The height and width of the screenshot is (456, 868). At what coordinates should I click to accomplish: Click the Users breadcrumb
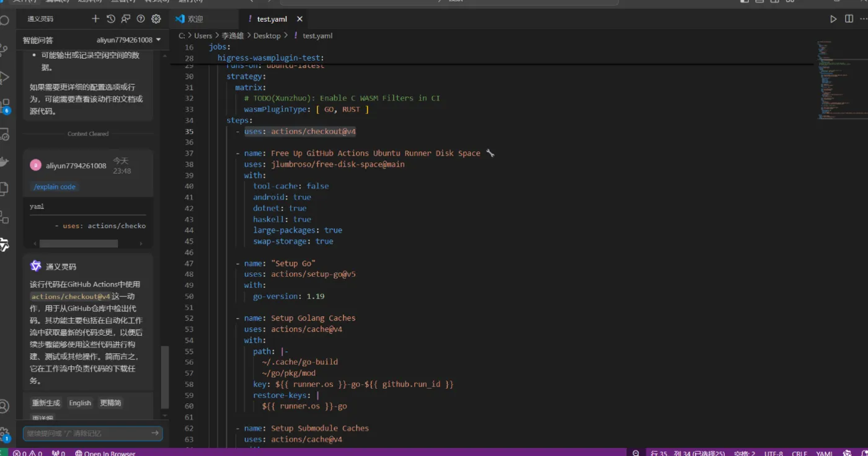(x=203, y=35)
